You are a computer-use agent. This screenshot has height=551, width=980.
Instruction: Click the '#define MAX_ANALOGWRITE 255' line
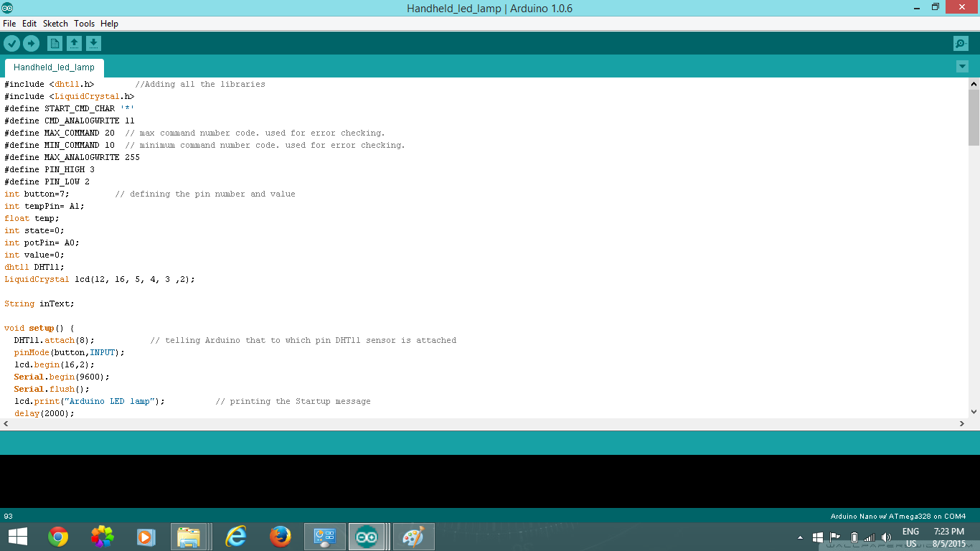(x=72, y=157)
